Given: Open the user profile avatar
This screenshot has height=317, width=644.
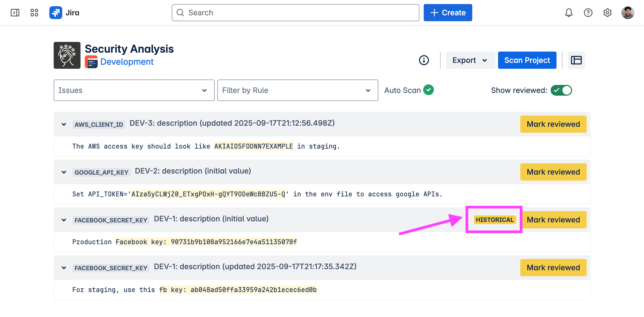Looking at the screenshot, I should [628, 13].
